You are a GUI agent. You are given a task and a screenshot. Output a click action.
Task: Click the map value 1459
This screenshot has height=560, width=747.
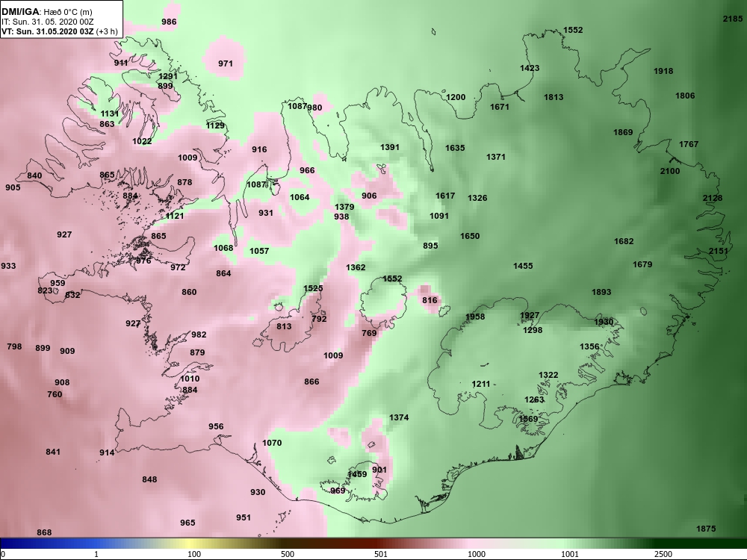point(357,474)
